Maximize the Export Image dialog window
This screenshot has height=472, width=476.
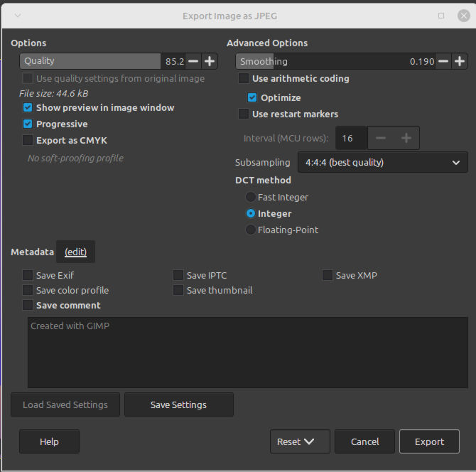(x=441, y=15)
